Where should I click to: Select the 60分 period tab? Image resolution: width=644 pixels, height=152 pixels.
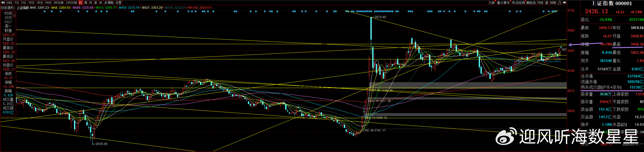[49, 3]
